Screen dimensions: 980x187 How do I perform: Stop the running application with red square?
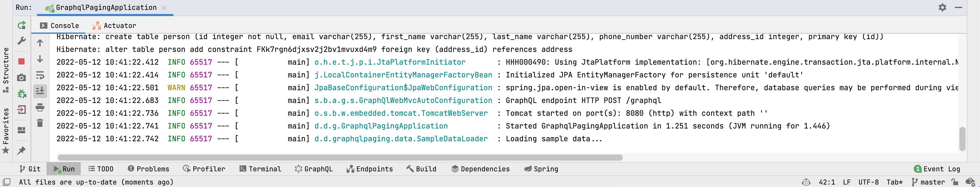tap(22, 61)
